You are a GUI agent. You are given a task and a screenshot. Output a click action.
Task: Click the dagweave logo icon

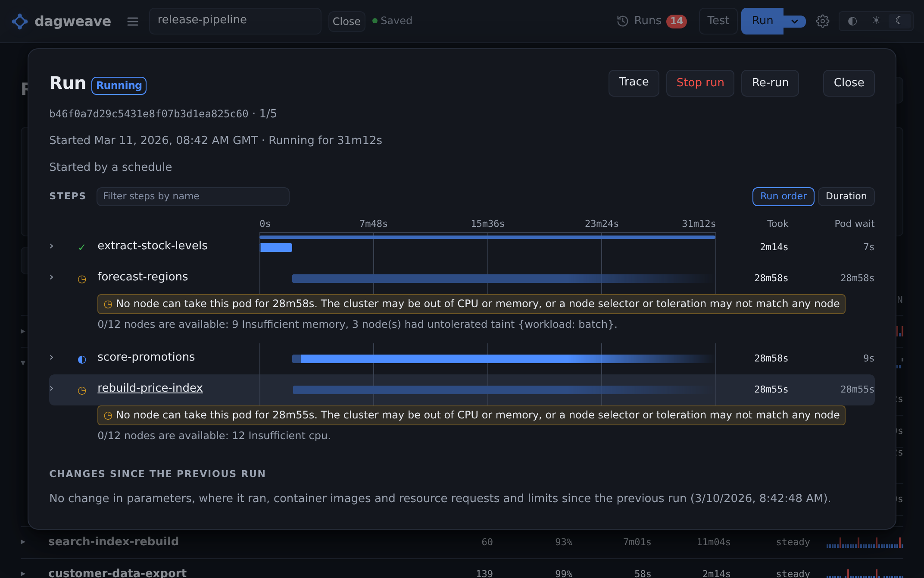(20, 21)
